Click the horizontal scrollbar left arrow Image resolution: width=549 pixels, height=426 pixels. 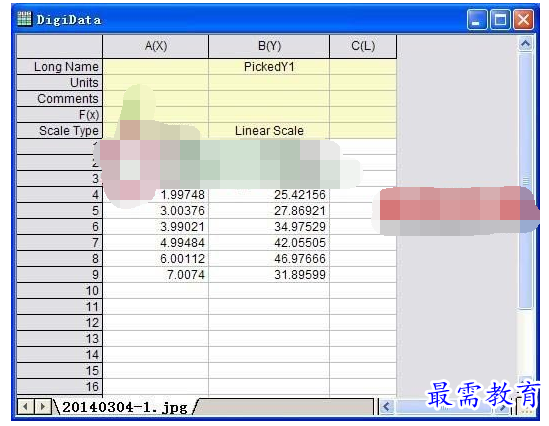click(x=387, y=407)
